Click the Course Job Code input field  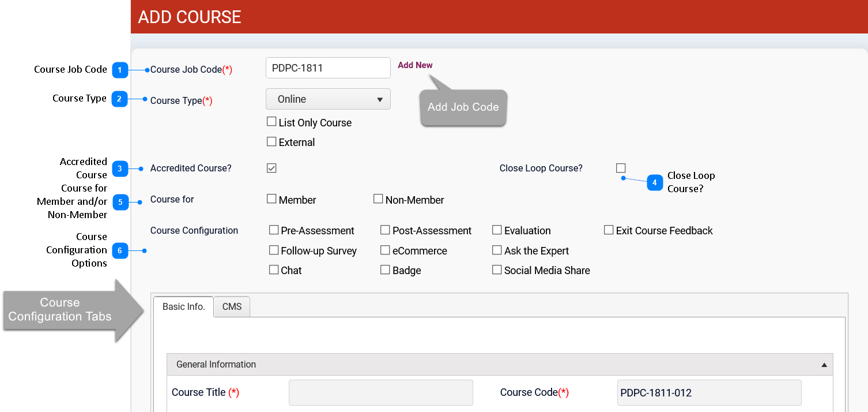tap(328, 68)
